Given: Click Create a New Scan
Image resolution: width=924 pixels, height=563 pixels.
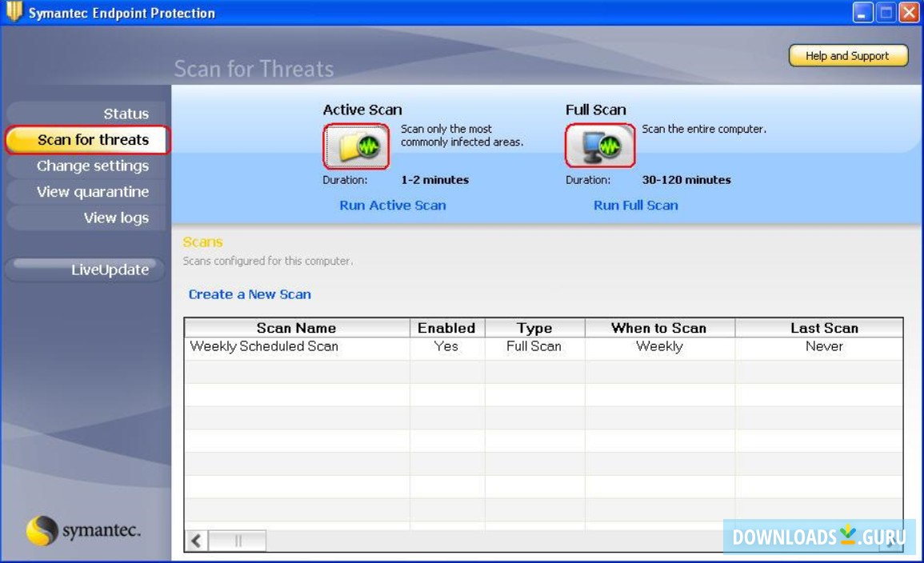Looking at the screenshot, I should point(250,293).
